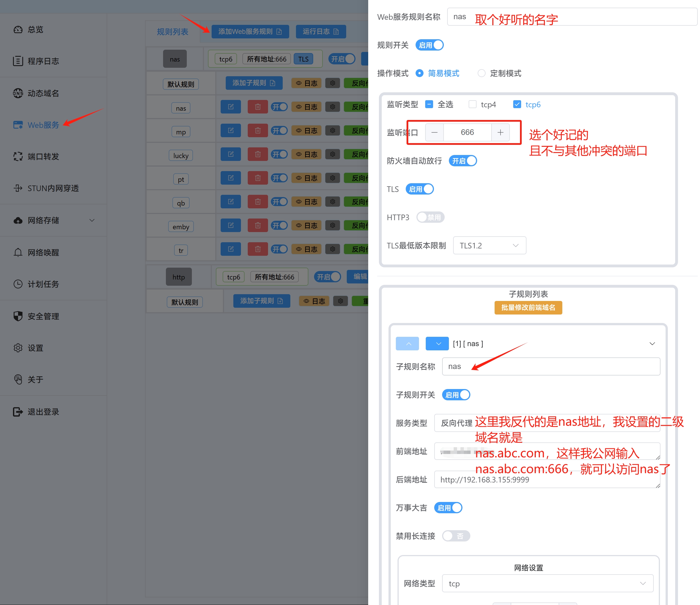Click the 后端地址 input field
This screenshot has width=700, height=605.
(547, 479)
